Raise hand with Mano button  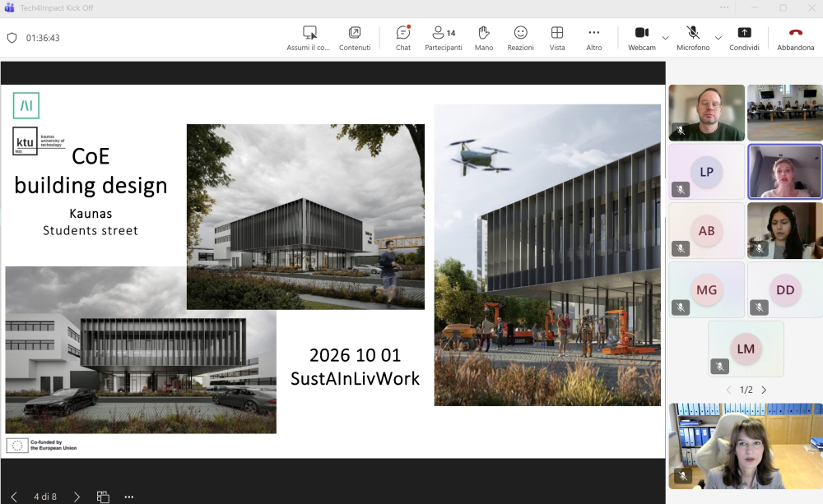coord(484,37)
